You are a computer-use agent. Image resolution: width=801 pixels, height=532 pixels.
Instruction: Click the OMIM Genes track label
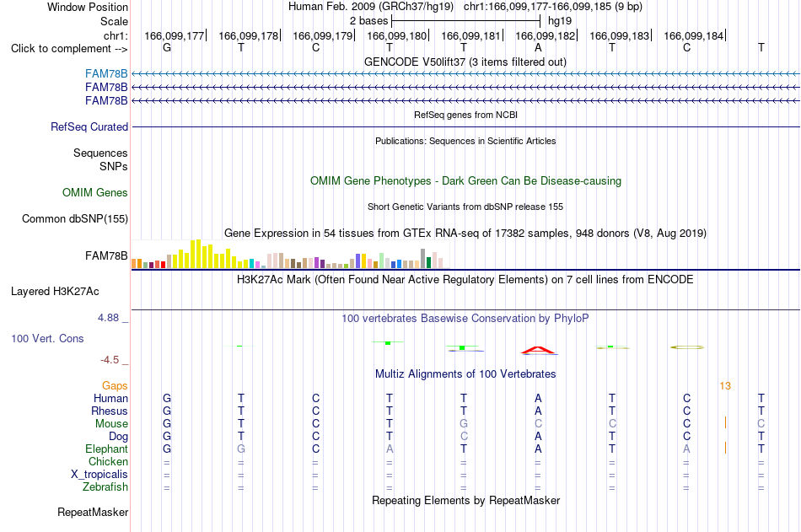[95, 193]
